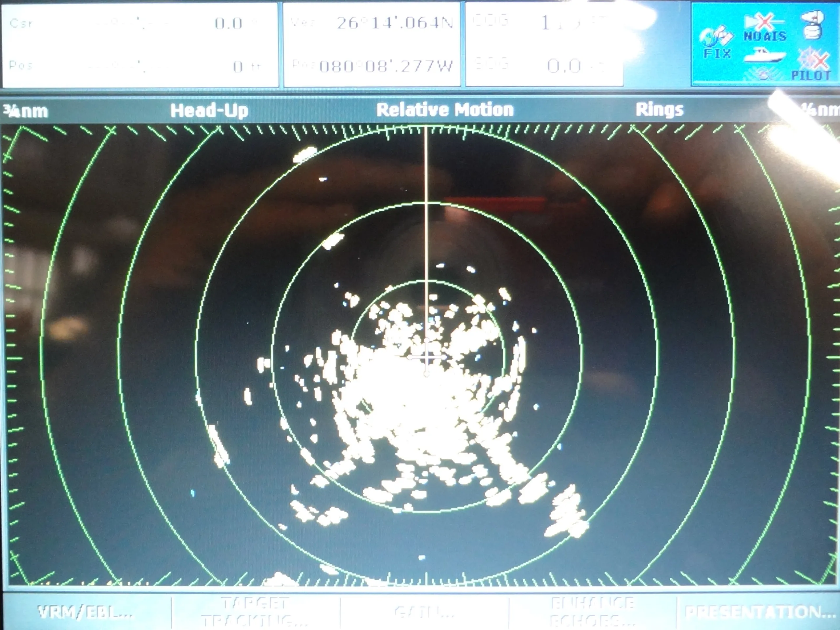Image resolution: width=840 pixels, height=630 pixels.
Task: Select the COG and SOG data box
Action: tap(544, 44)
